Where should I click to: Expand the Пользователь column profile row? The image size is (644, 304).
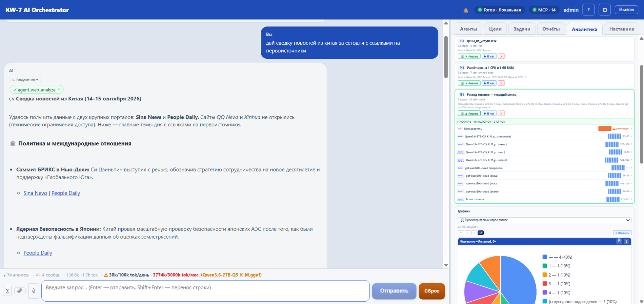[544, 128]
